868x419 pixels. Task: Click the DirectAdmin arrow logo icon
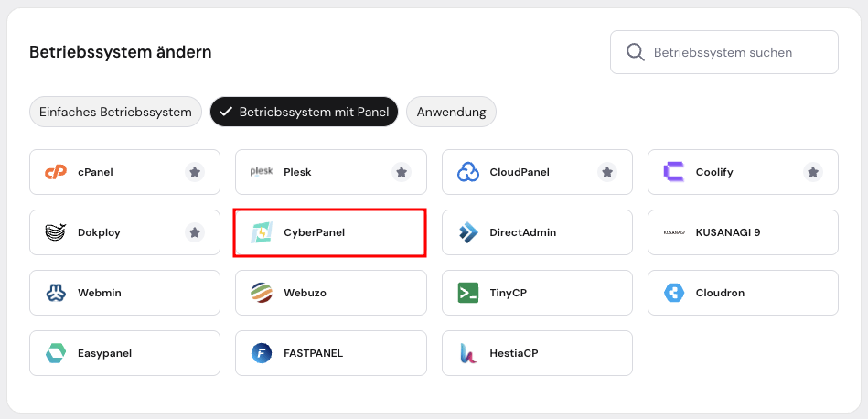coord(467,232)
